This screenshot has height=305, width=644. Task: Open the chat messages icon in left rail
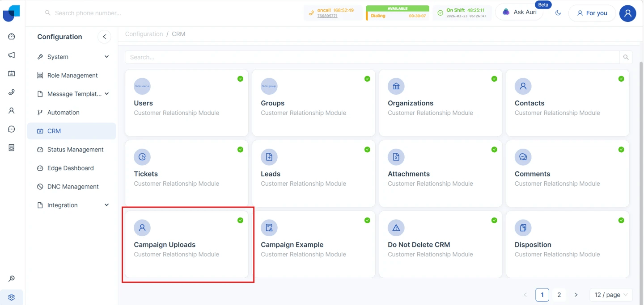(x=12, y=129)
